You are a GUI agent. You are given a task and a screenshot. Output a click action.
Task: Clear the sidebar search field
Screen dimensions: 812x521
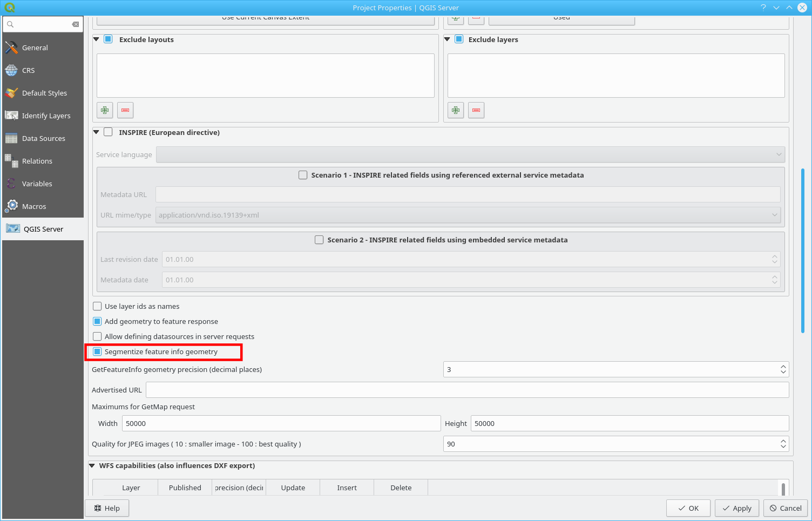pos(76,24)
